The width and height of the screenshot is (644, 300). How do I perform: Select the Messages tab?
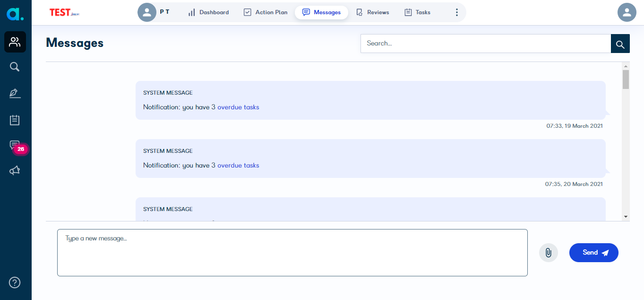pos(321,12)
